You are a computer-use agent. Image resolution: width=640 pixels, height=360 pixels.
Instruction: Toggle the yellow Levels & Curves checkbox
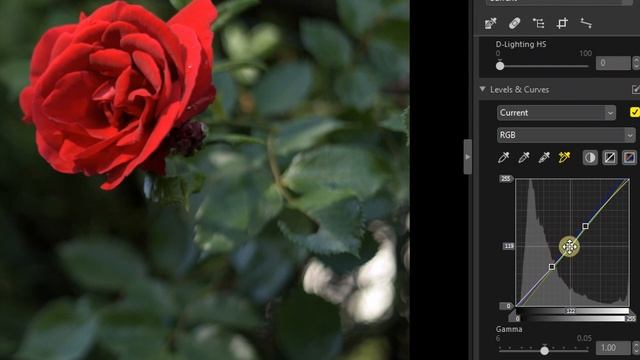click(x=634, y=112)
